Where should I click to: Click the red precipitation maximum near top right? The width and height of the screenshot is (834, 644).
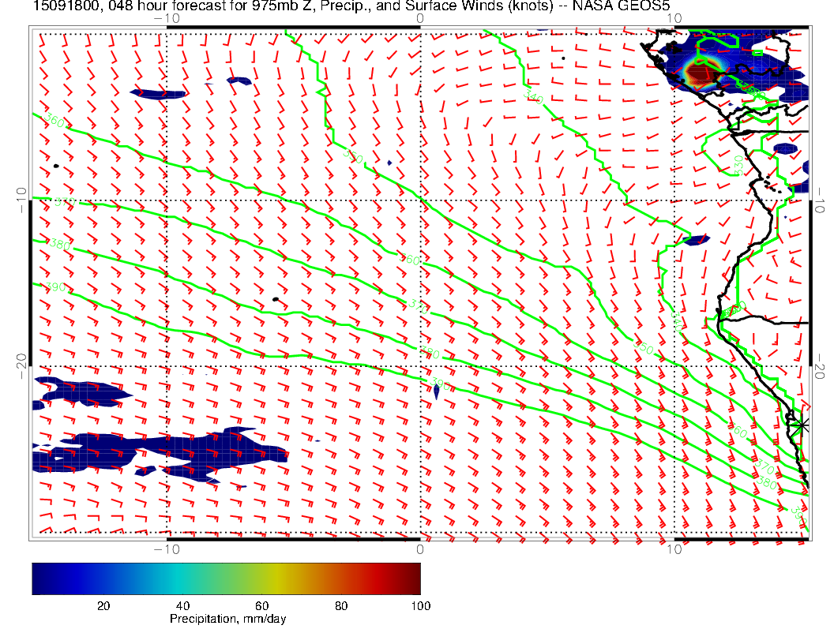click(x=699, y=75)
